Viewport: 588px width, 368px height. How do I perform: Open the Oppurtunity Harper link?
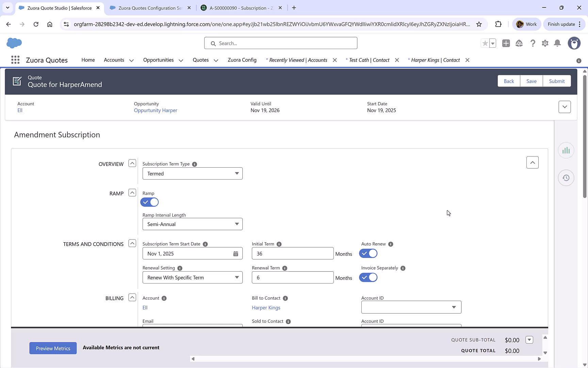point(155,110)
